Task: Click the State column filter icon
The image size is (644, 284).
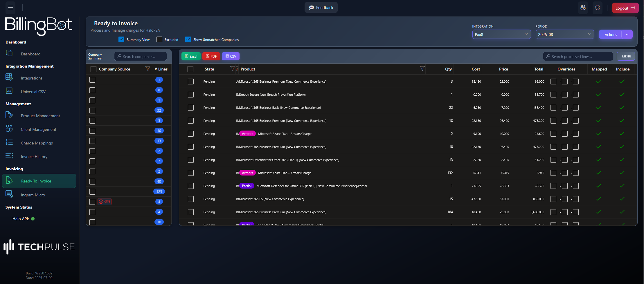Action: tap(232, 69)
